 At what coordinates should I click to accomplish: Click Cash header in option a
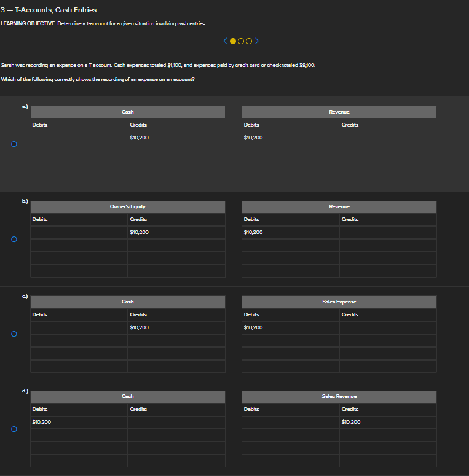tap(127, 112)
